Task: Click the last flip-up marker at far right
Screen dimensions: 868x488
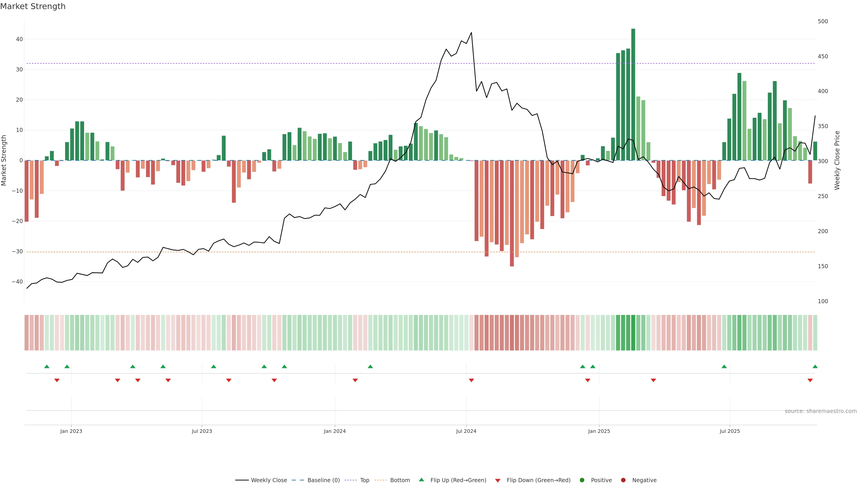Action: (x=815, y=366)
